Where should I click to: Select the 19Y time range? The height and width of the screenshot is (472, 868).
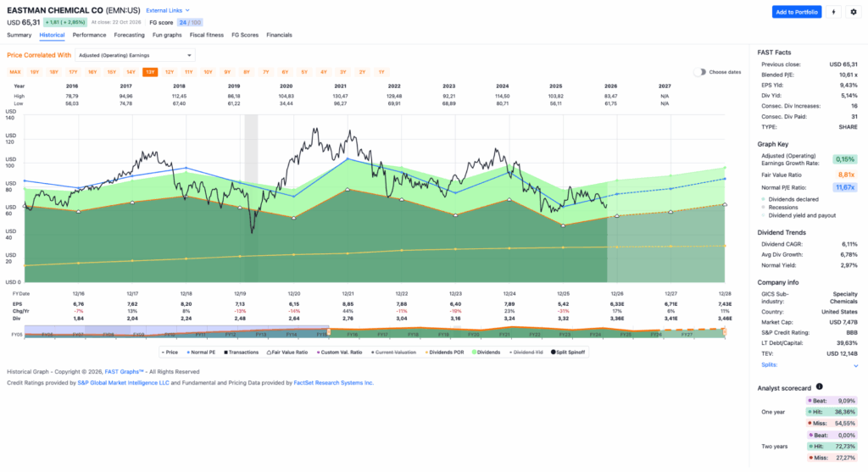(x=34, y=72)
